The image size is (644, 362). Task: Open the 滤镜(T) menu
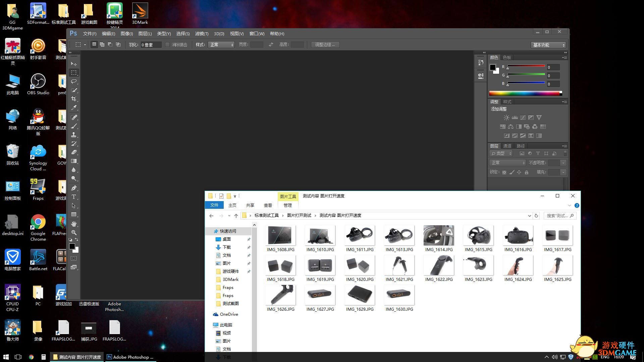pos(202,34)
